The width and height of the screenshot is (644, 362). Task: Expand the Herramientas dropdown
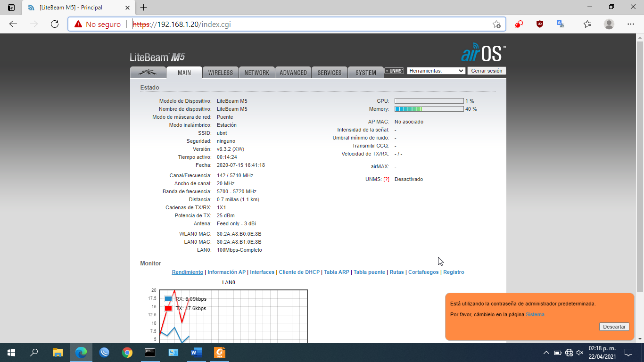click(436, 71)
